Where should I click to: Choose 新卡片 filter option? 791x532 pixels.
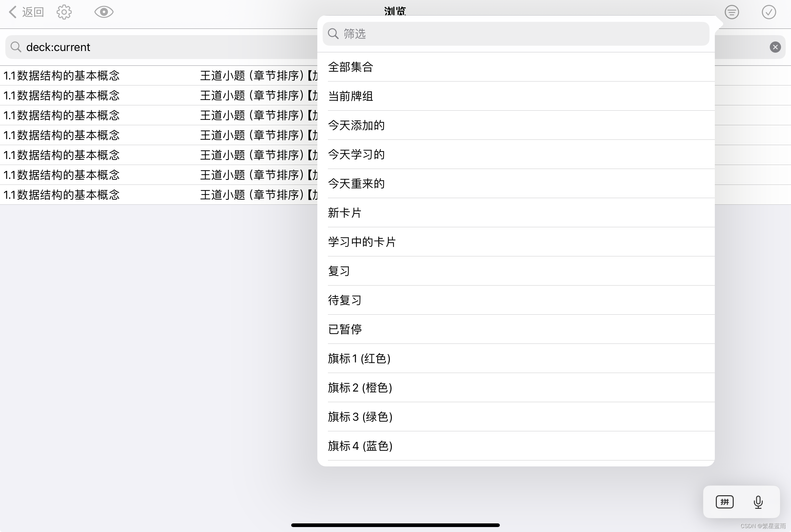pos(344,213)
